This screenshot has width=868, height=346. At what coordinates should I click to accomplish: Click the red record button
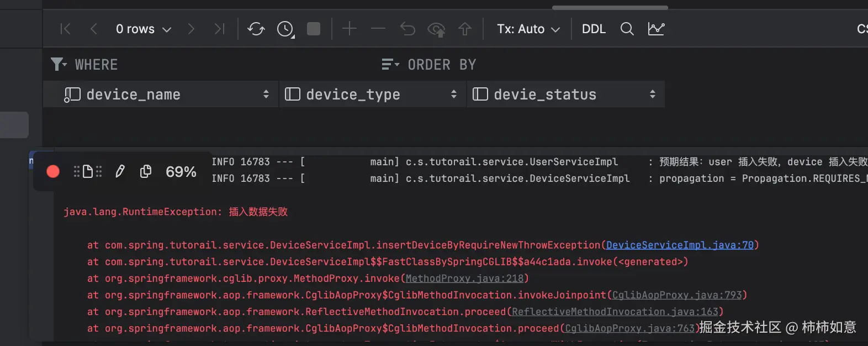point(53,172)
